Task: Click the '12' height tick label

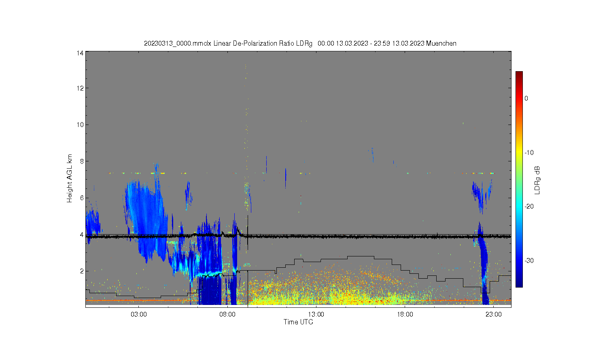Action: (80, 88)
